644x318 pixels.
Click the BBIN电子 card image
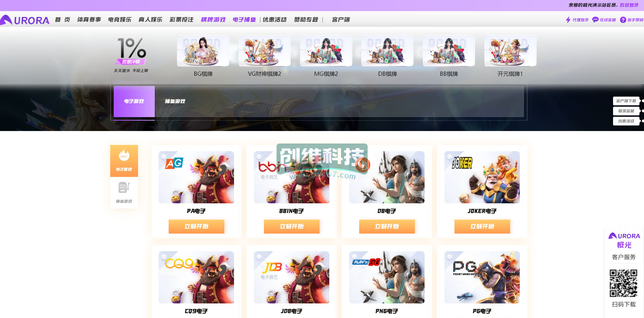coord(291,177)
